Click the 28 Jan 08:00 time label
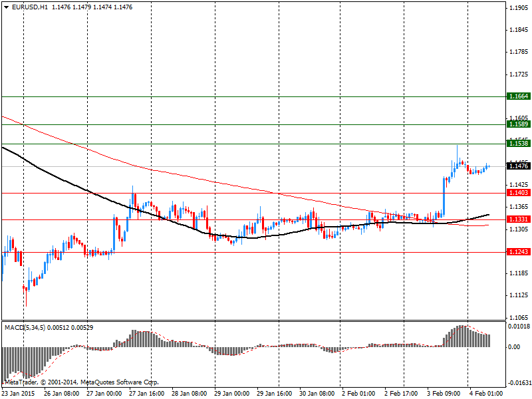This screenshot has width=532, height=399. 190,394
